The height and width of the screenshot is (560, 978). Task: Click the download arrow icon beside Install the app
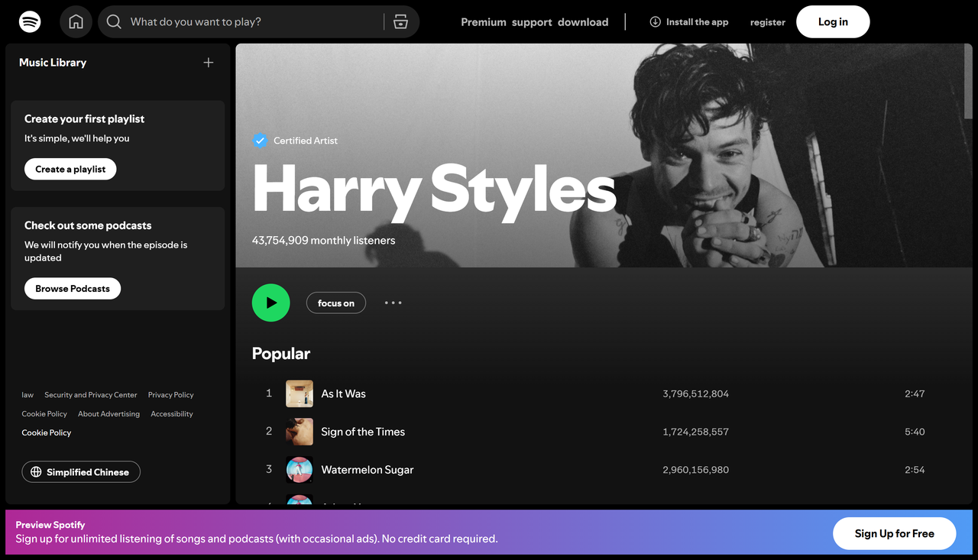(x=656, y=22)
